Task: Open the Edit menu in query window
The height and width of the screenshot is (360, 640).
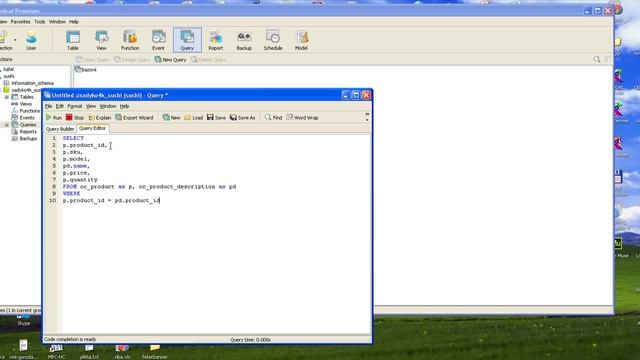Action: (60, 106)
